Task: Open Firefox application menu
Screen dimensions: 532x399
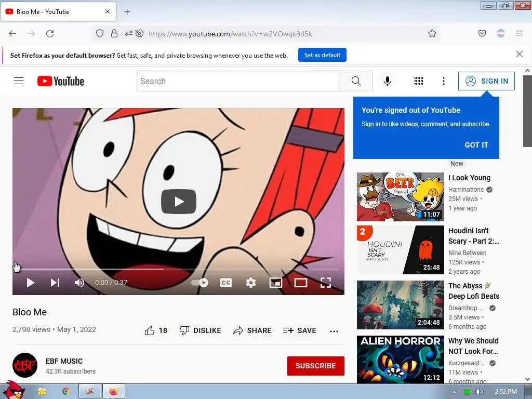Action: [x=519, y=33]
